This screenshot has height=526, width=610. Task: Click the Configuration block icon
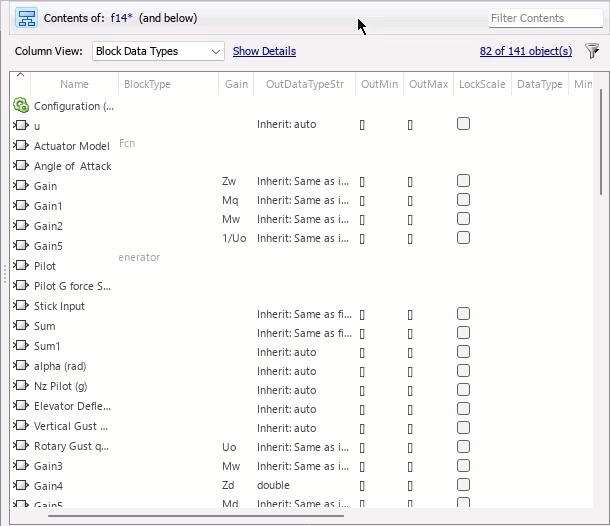coord(21,105)
